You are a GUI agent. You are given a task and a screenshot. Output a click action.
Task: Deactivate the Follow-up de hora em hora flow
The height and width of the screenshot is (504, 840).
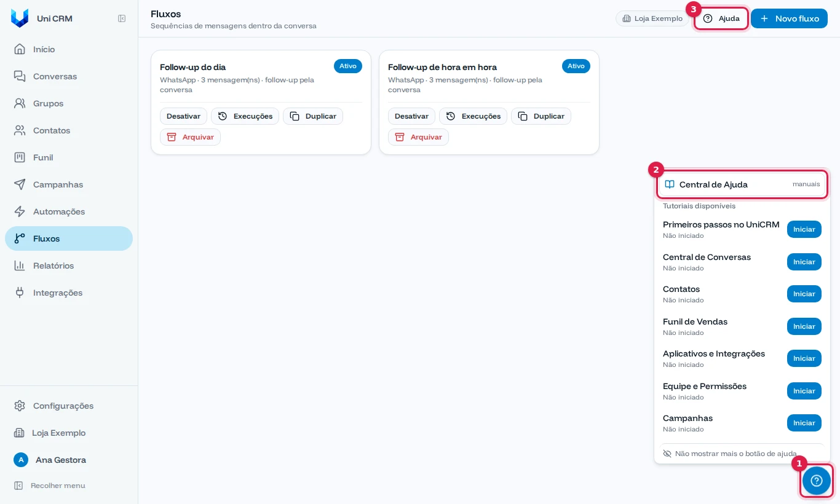411,116
